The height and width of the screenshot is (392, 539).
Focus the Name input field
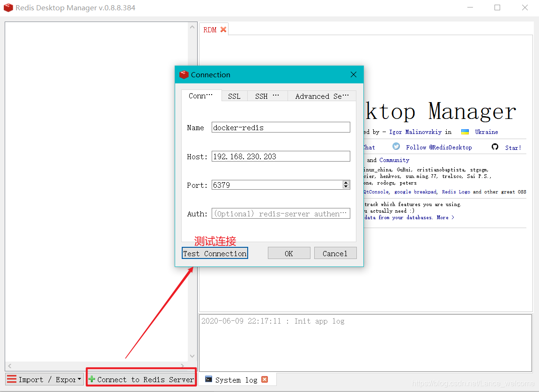(x=281, y=127)
